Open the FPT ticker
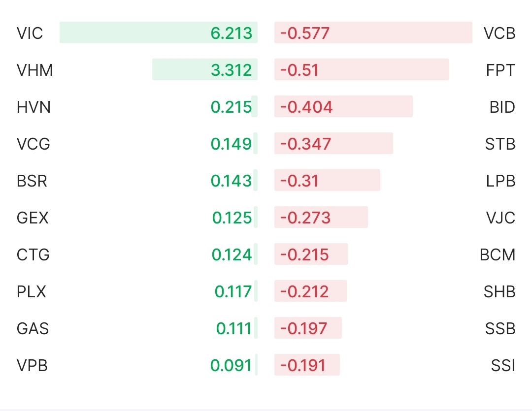 click(500, 70)
